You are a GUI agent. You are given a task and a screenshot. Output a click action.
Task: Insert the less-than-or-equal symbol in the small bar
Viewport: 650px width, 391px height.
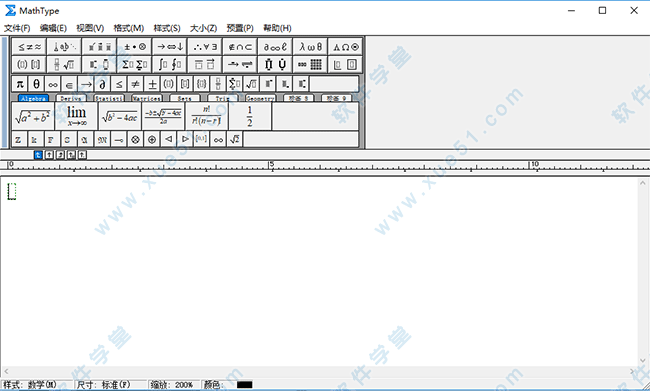pos(119,84)
